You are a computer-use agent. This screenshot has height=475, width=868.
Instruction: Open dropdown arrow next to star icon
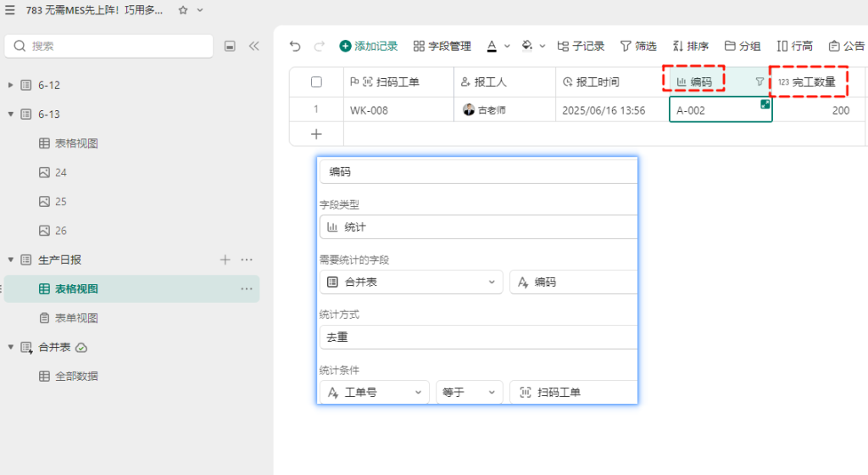(x=200, y=10)
